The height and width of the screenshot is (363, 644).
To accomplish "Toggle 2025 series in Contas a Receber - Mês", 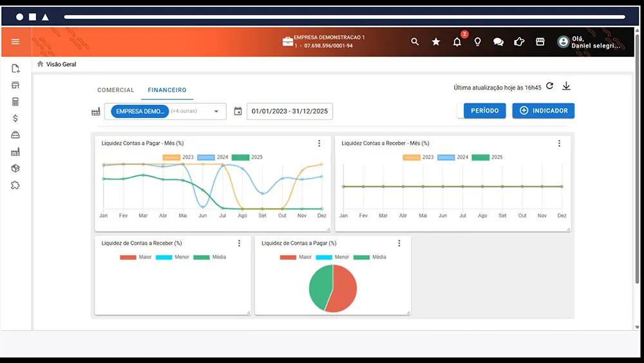I will pos(487,157).
